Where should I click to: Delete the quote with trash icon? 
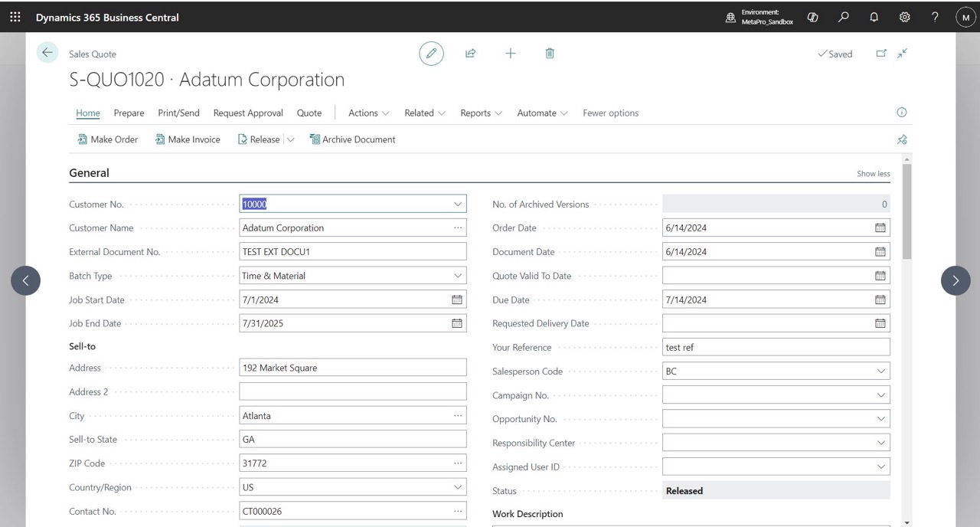coord(550,53)
